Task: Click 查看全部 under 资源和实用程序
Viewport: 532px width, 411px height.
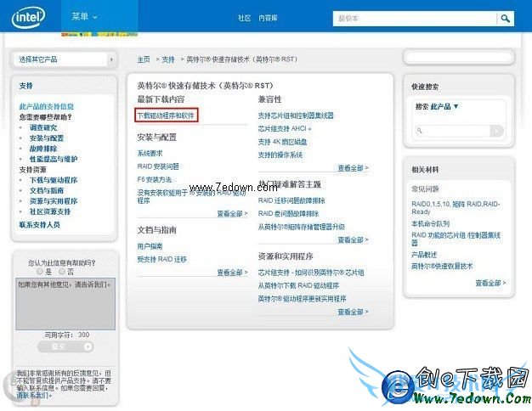Action: click(x=353, y=312)
